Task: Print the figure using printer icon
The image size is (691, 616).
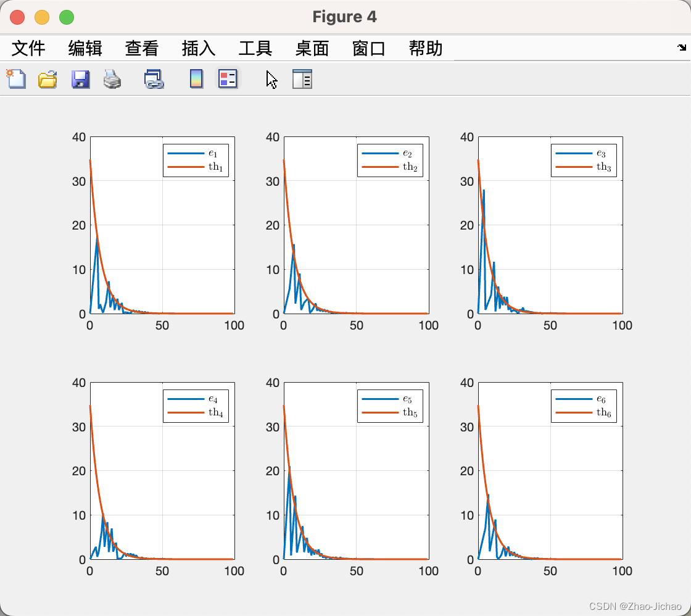Action: coord(112,80)
